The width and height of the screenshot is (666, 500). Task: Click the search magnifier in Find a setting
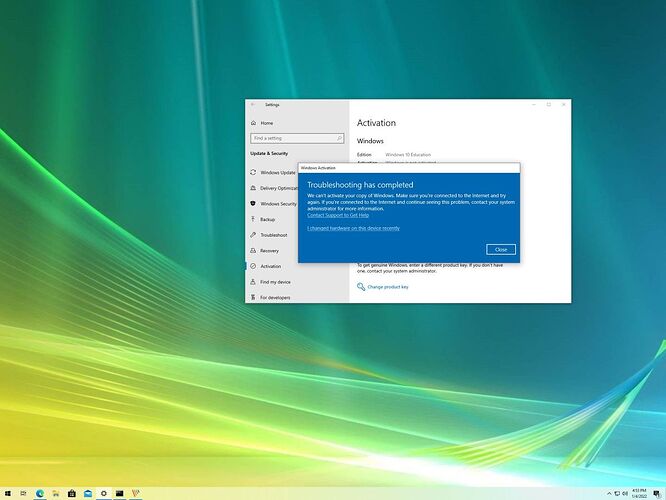[339, 138]
